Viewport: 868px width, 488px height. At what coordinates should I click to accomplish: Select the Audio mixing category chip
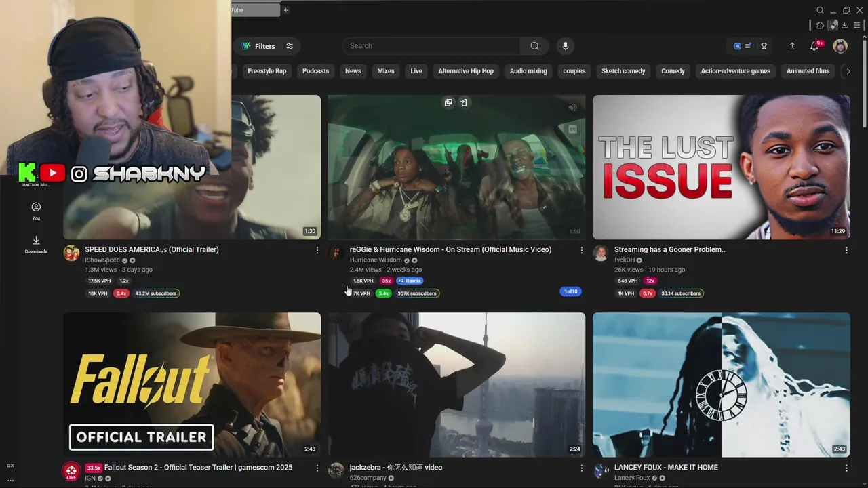coord(528,71)
